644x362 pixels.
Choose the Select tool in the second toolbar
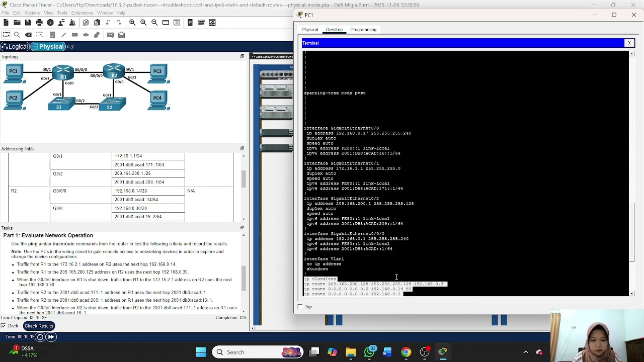point(6,35)
